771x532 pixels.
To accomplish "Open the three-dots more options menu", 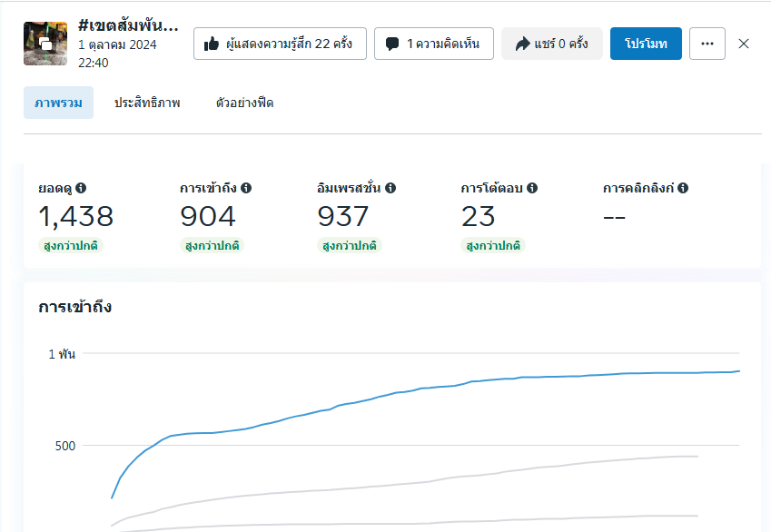I will click(707, 44).
